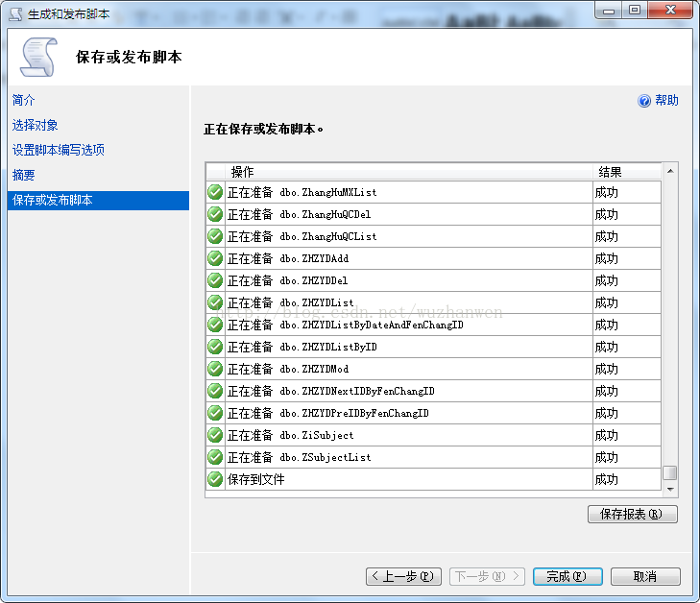This screenshot has width=700, height=603.
Task: Go to the 摘要 step
Action: [23, 175]
